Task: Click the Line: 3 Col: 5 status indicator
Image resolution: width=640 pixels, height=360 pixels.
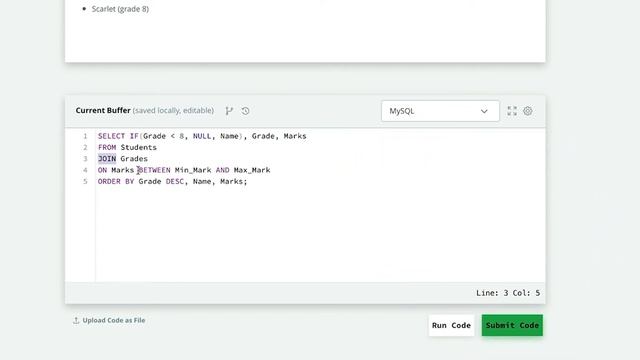Action: tap(508, 293)
